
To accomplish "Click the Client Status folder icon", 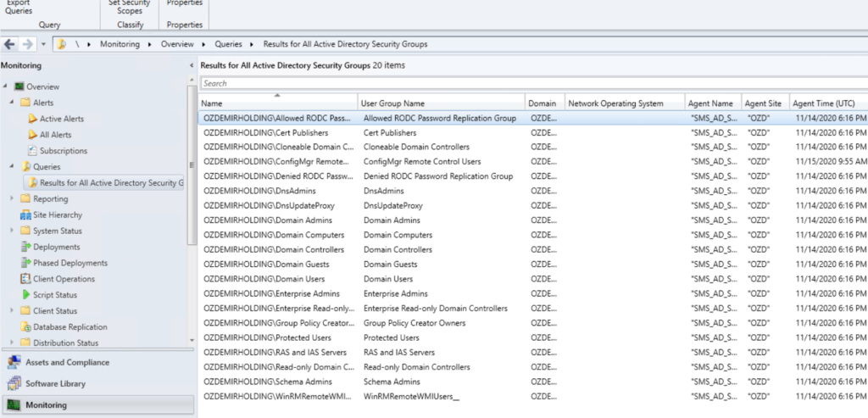I will click(x=25, y=310).
